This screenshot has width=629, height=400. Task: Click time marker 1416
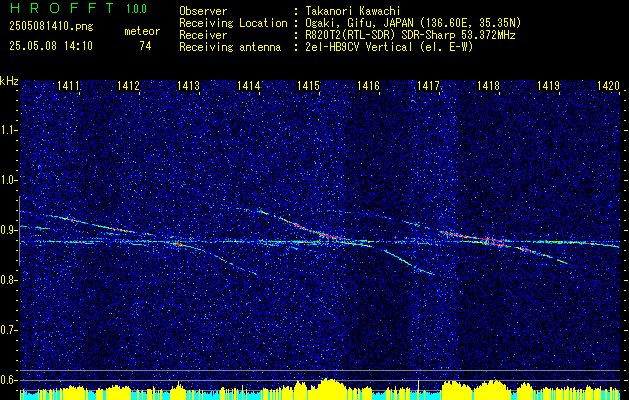[368, 85]
